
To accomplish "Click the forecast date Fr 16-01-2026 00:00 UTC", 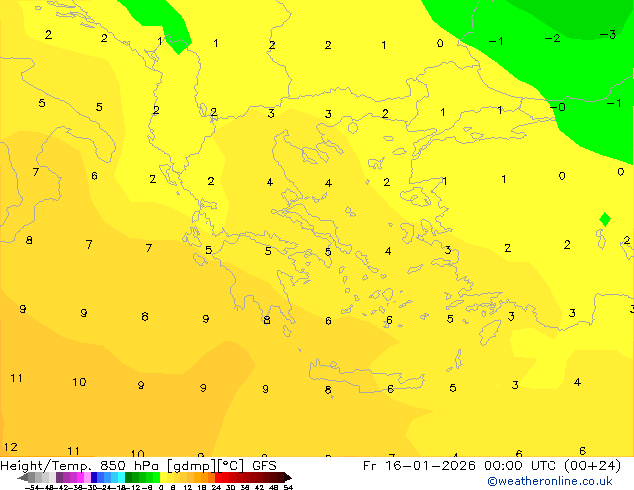I will [461, 465].
